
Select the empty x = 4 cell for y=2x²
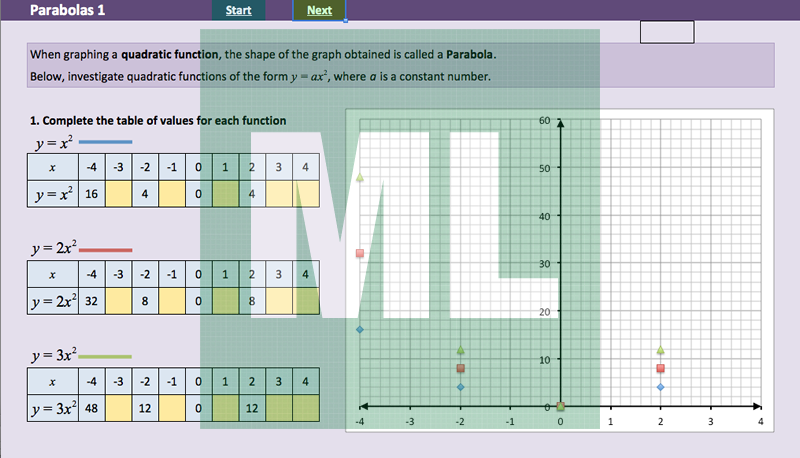305,299
